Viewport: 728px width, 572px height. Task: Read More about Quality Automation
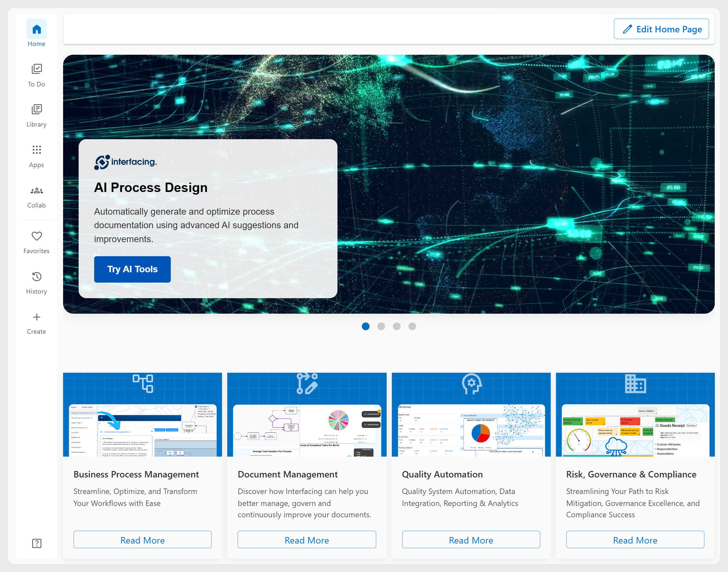click(x=471, y=540)
